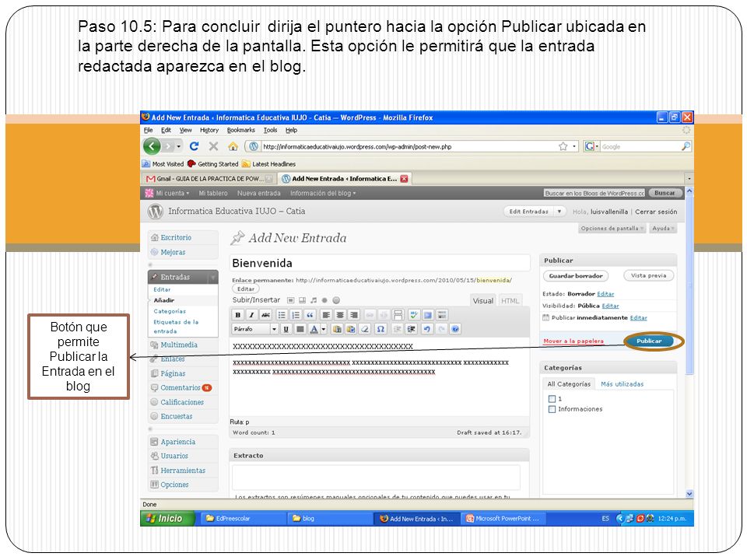Remove formatting with the eraser icon
This screenshot has width=747, height=560.
point(365,329)
